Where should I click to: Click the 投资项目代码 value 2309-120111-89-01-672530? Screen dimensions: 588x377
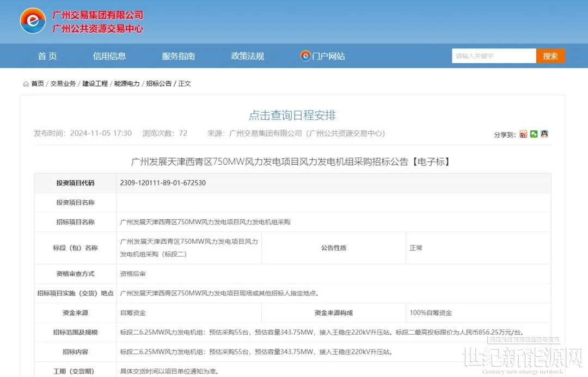point(163,183)
